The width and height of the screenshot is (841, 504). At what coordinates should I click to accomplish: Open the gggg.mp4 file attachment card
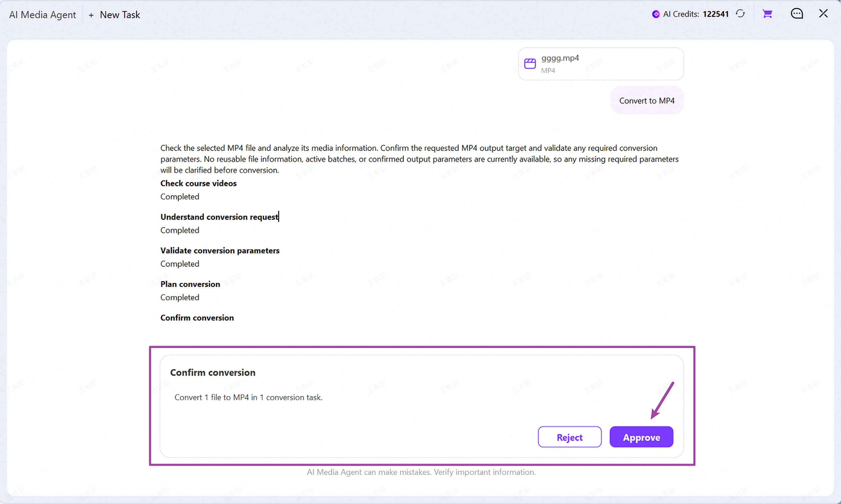coord(601,64)
